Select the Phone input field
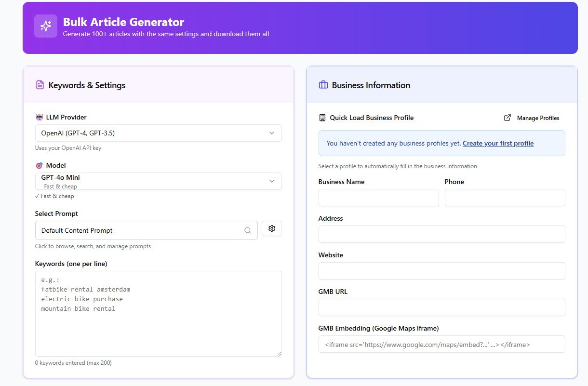Viewport: 588px width, 386px height. point(505,198)
